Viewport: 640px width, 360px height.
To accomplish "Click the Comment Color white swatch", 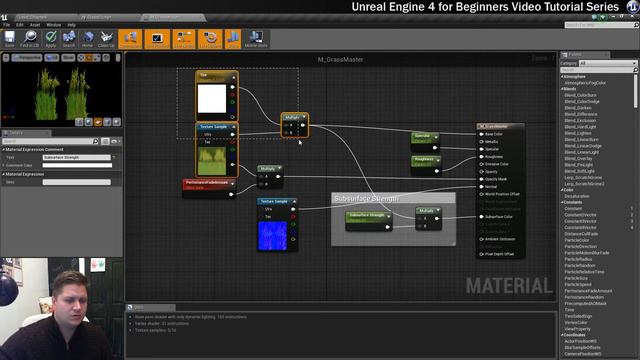I will [x=77, y=165].
